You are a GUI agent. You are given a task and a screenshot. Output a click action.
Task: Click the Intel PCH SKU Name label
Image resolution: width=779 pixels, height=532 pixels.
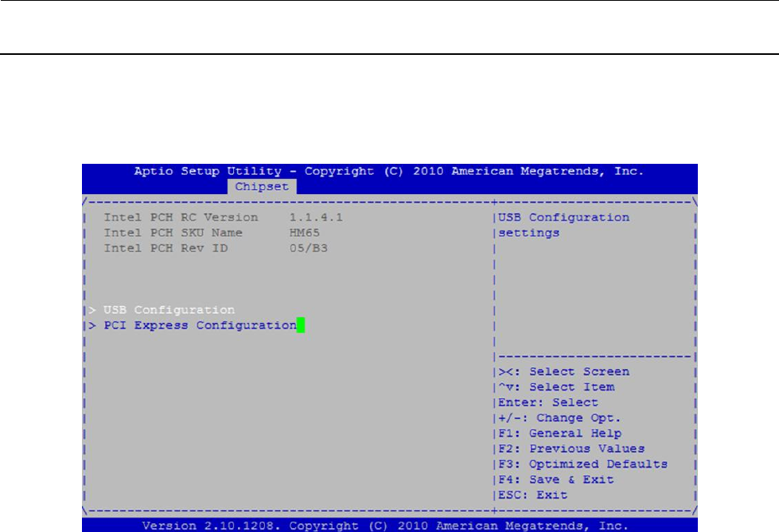pos(173,233)
